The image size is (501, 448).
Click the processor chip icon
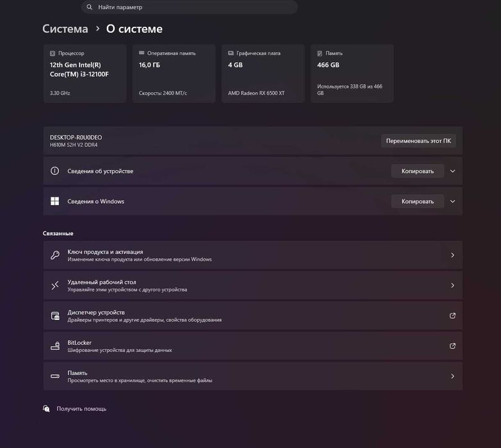coord(53,53)
